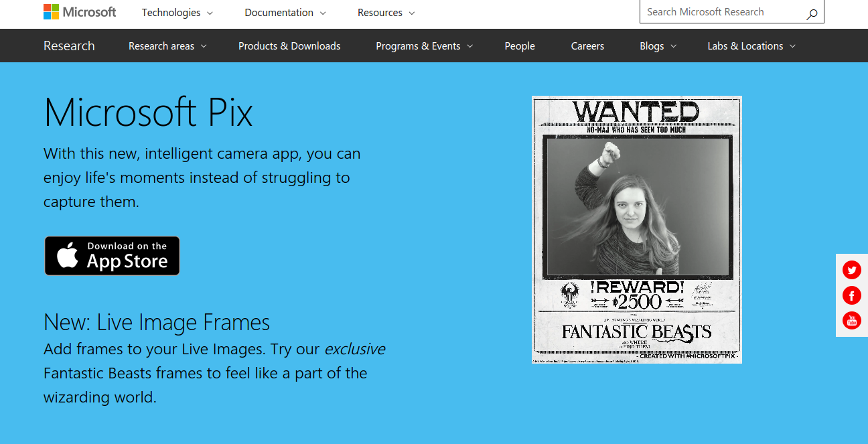Click the Microsoft logo
The image size is (868, 444).
click(x=80, y=12)
